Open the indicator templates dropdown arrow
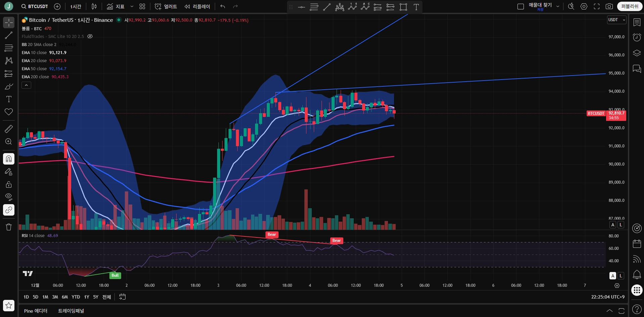Viewport: 644px width, 317px height. tap(132, 6)
